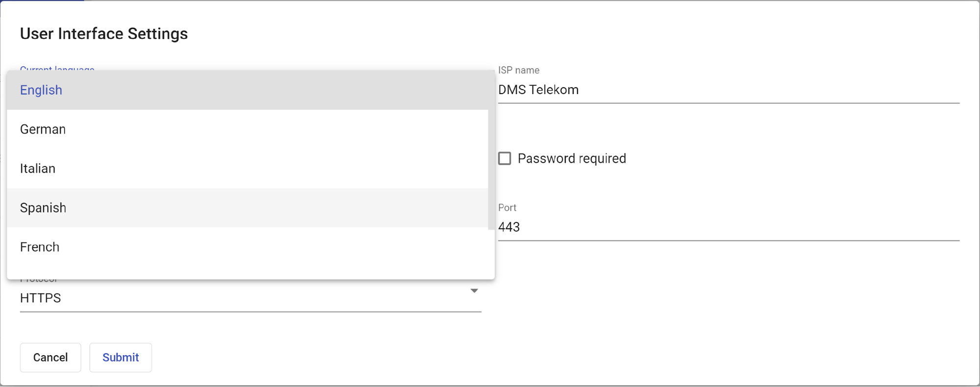Click the Password required label text

[x=572, y=159]
